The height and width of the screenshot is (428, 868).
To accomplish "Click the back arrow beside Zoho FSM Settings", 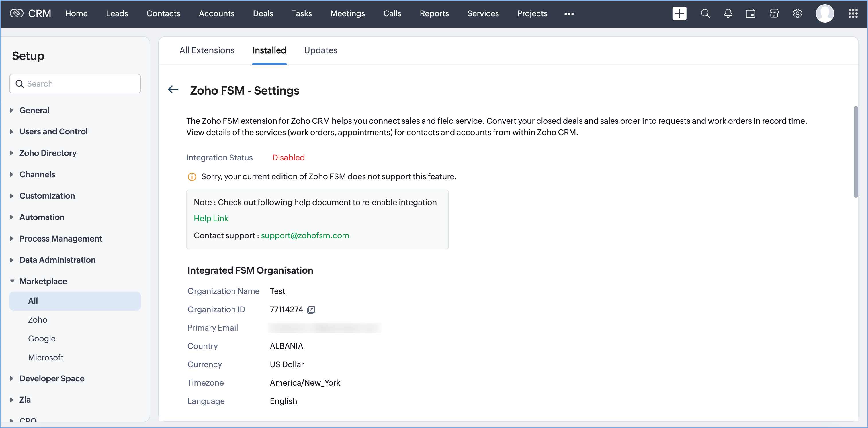I will point(173,90).
